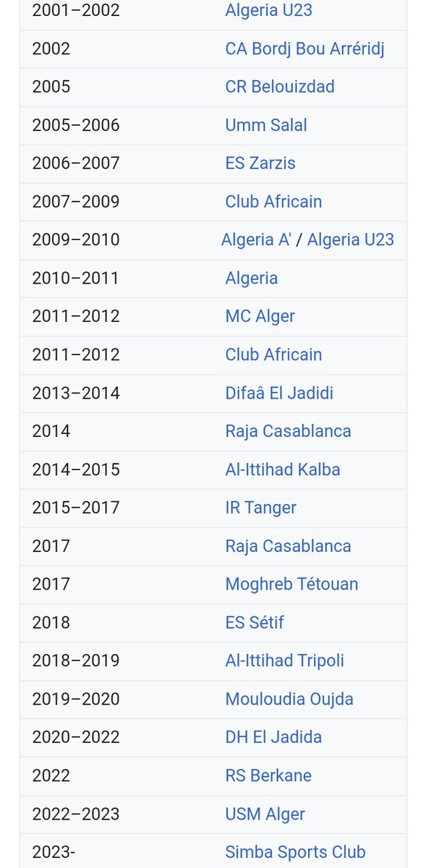Open the Algeria A' link
Screen dimensions: 426x868
[256, 240]
